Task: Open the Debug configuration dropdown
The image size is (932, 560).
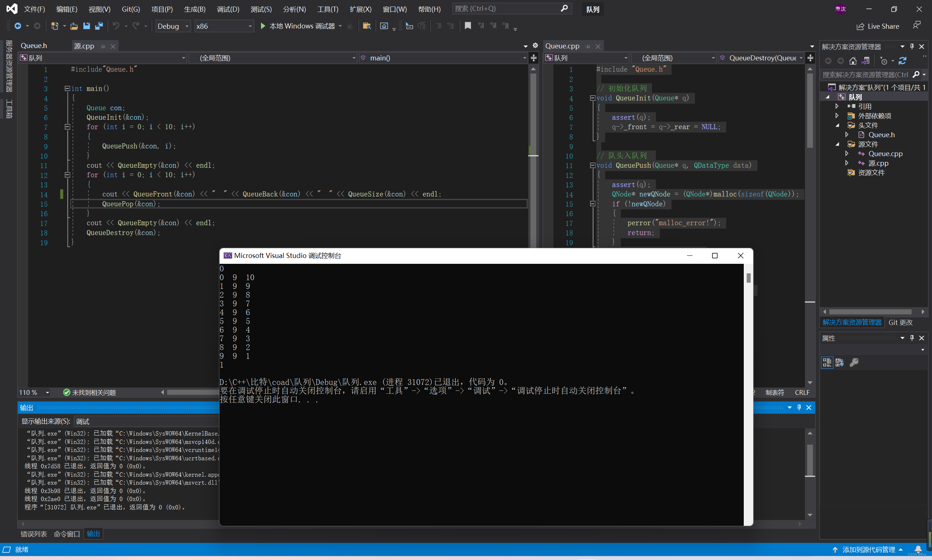Action: [173, 26]
